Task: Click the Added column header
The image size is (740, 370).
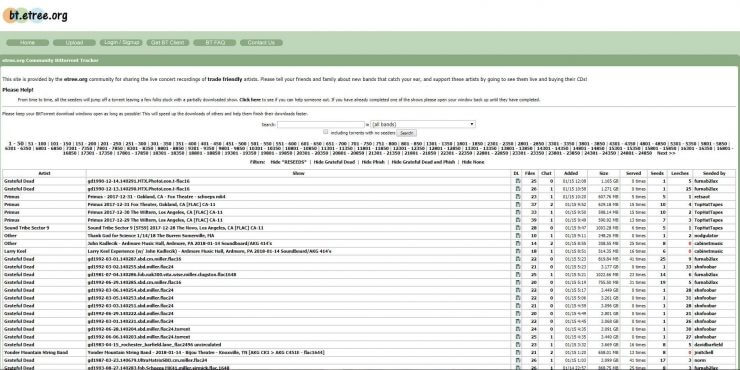Action: click(x=571, y=174)
